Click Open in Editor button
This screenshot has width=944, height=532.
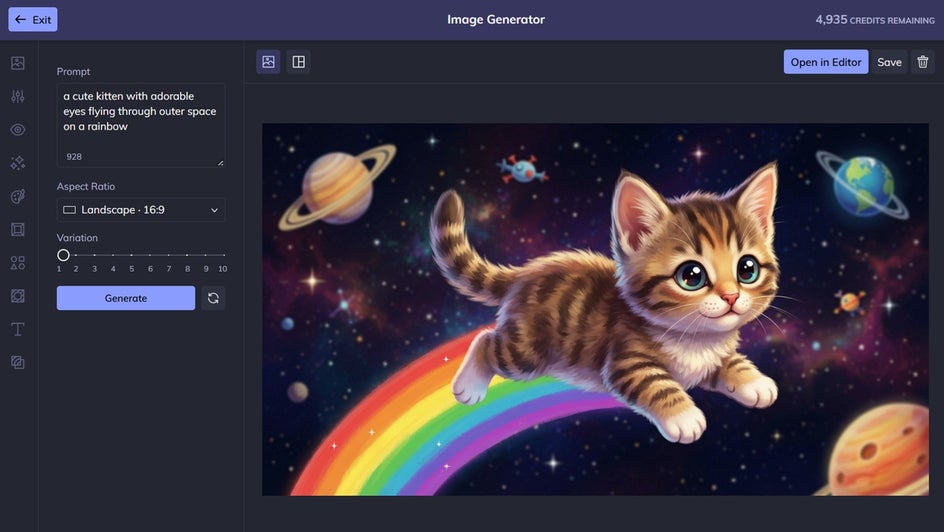click(825, 62)
